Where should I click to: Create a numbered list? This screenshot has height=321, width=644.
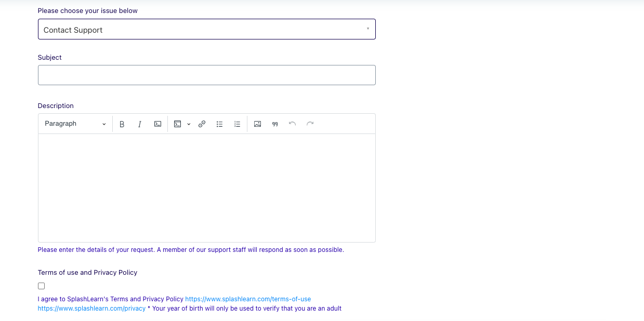pyautogui.click(x=237, y=124)
